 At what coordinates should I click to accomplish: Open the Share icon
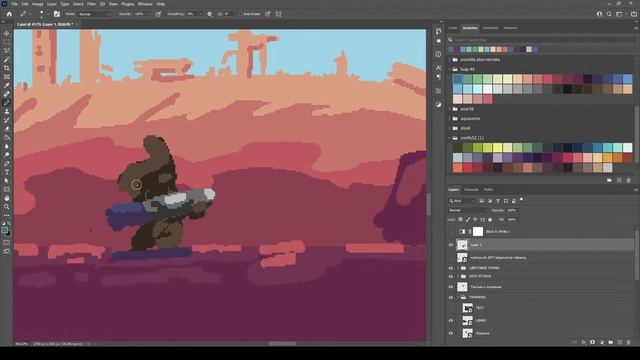(633, 14)
